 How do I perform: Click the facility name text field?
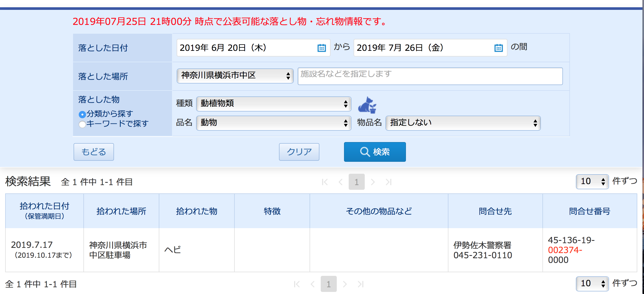430,76
